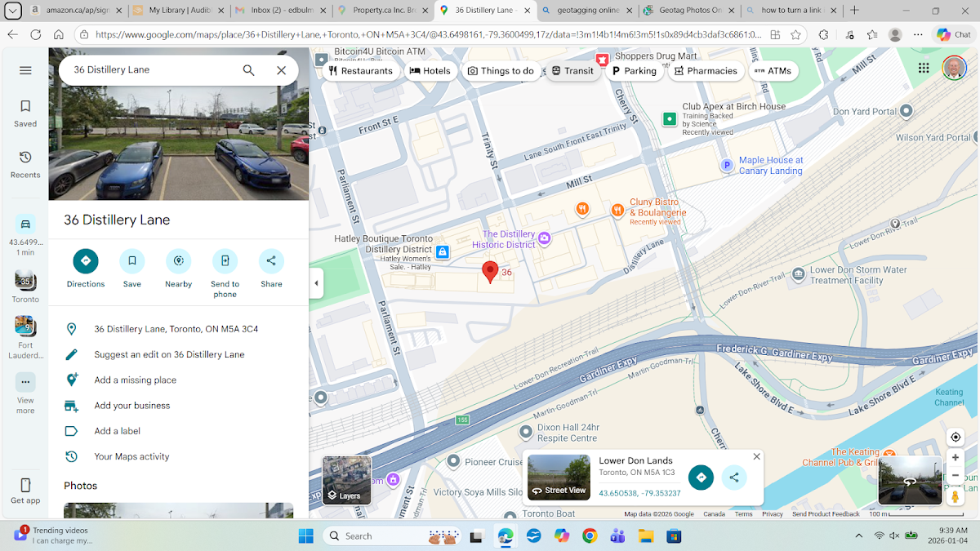Open the Layers map type switcher
The image size is (980, 551).
click(347, 480)
